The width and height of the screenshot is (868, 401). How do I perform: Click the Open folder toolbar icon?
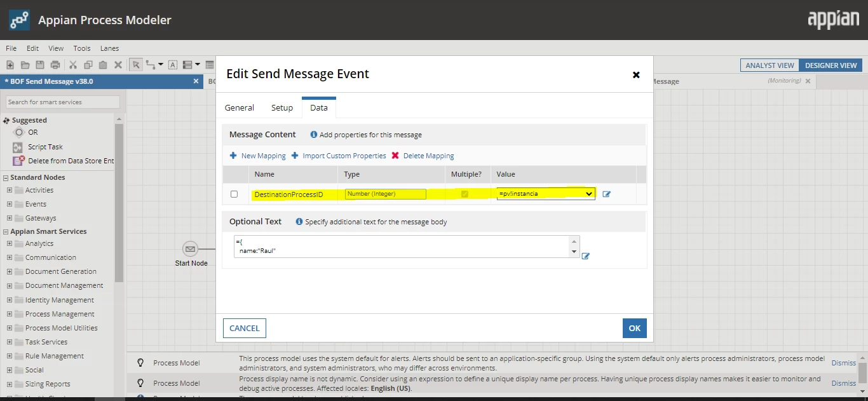pos(25,65)
